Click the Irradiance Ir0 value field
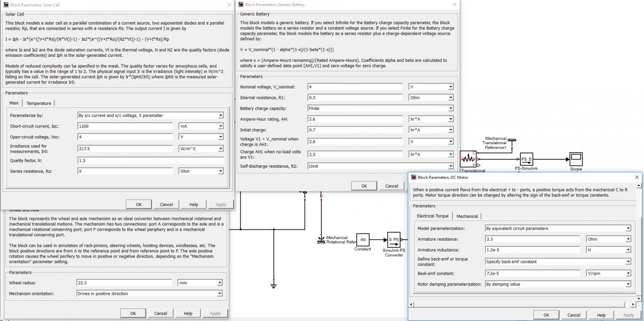This screenshot has width=644, height=321. (x=125, y=149)
